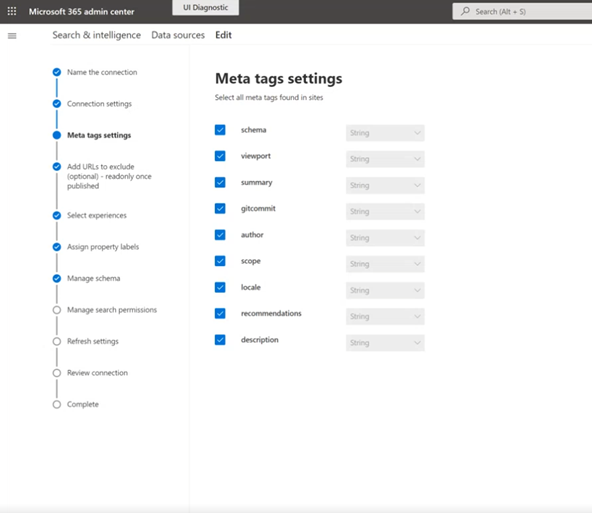Open the Data sources breadcrumb

click(x=178, y=35)
